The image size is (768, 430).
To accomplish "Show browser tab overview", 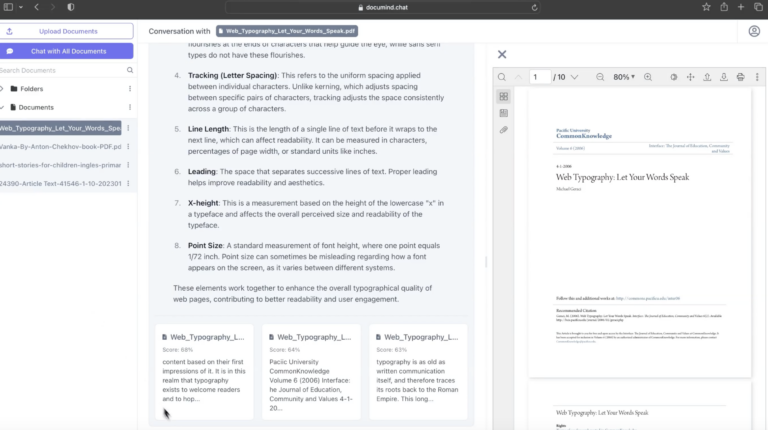I will click(x=758, y=7).
